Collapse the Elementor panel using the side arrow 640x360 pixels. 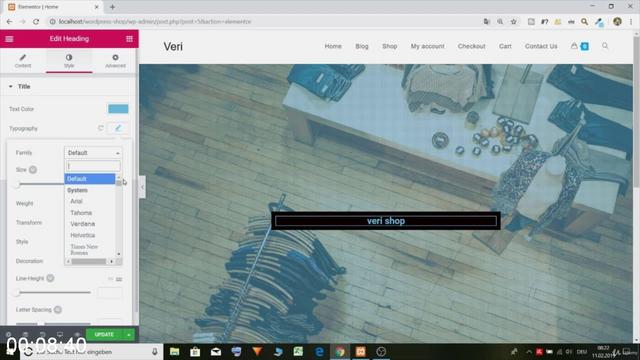click(x=142, y=187)
